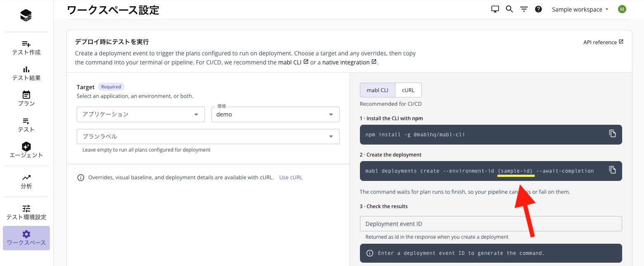This screenshot has height=266, width=644.
Task: Open the native integration link
Action: [x=349, y=62]
